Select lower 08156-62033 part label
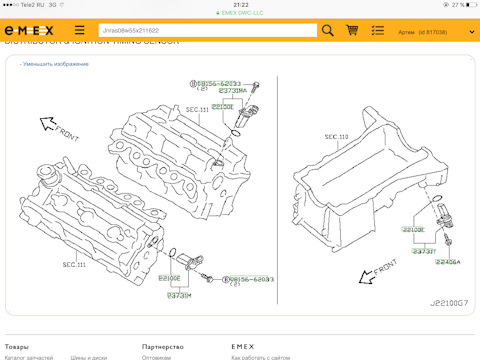The image size is (480, 360). click(x=252, y=279)
